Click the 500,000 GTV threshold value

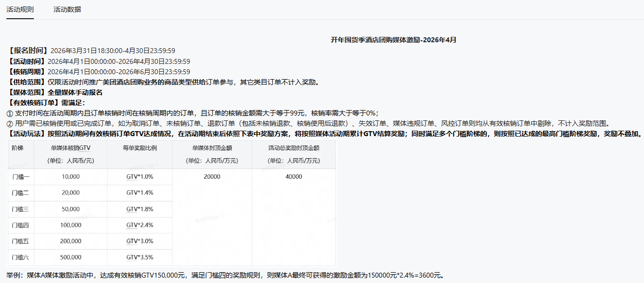(71, 257)
